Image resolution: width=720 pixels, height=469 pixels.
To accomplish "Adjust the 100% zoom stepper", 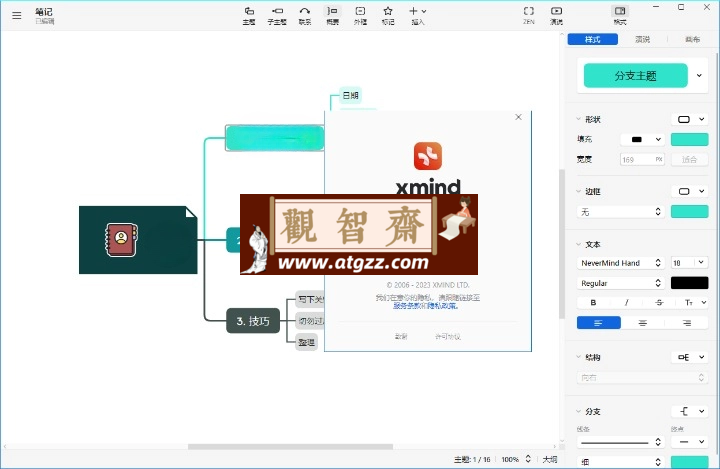I will click(x=528, y=459).
